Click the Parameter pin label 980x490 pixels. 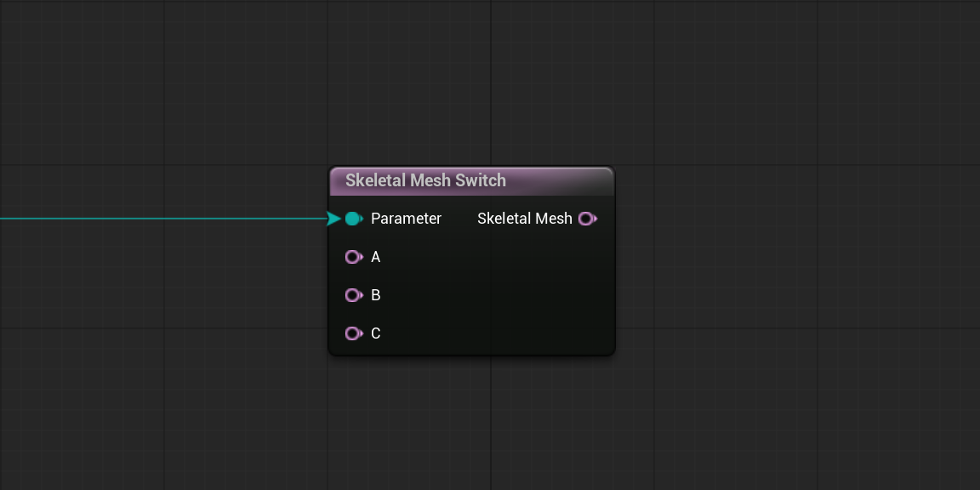pyautogui.click(x=407, y=219)
